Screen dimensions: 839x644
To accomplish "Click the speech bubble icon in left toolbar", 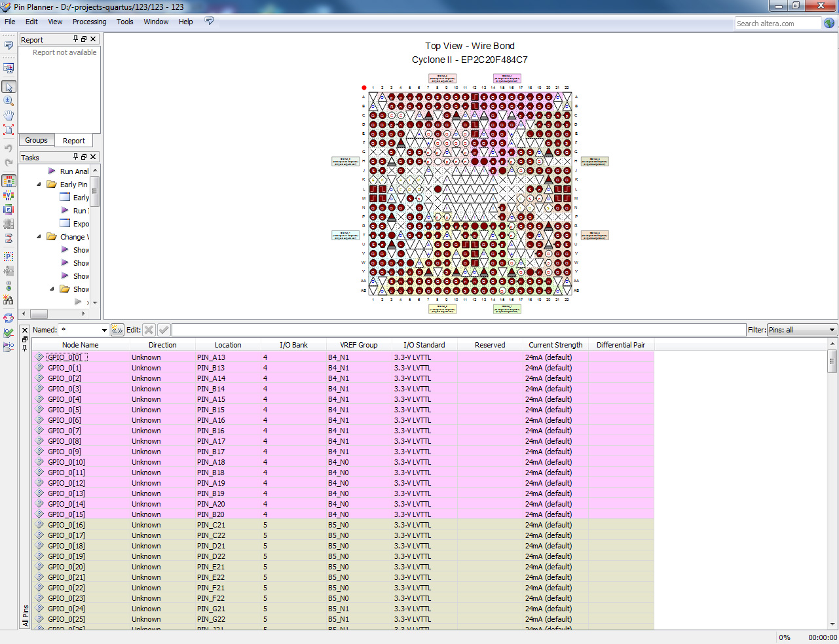I will [9, 45].
